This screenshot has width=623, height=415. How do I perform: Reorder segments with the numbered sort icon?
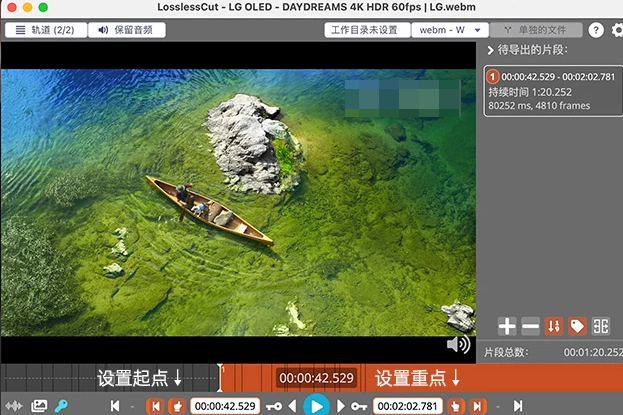point(554,326)
